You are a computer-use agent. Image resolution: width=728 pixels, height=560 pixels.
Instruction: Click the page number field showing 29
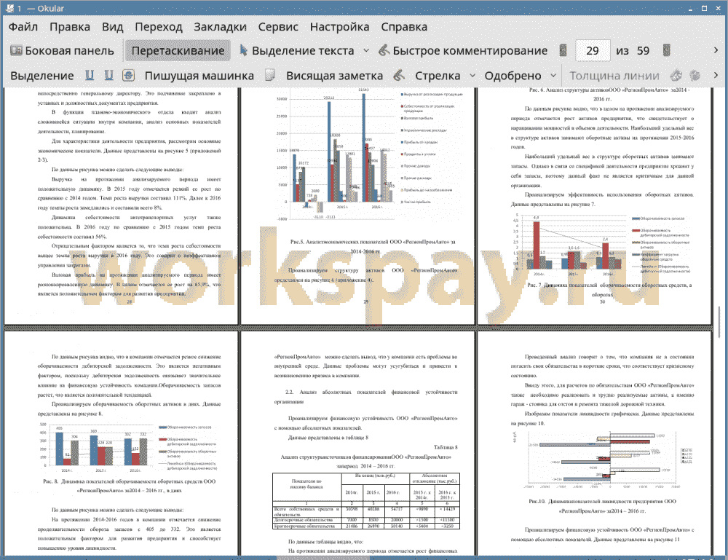(593, 51)
